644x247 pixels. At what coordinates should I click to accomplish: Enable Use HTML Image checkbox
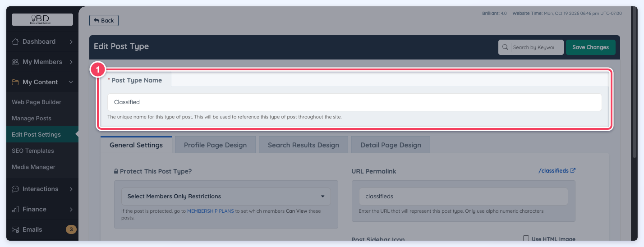(x=526, y=238)
